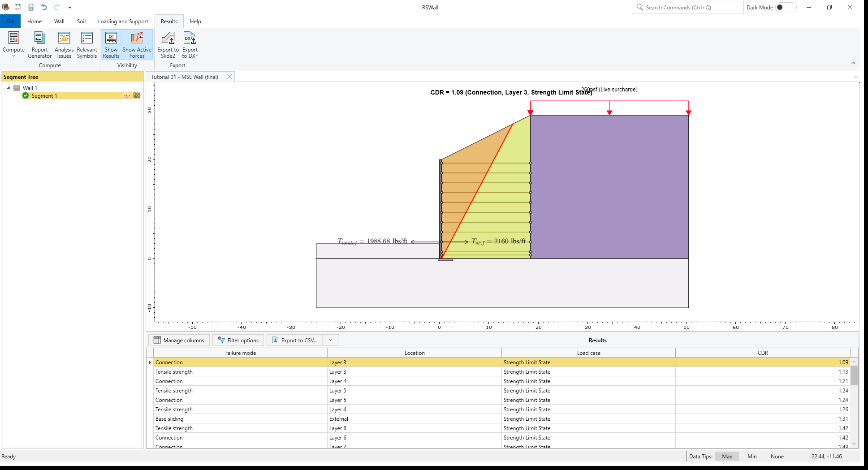Click the Print icon in the quick access toolbar
Image resolution: width=868 pixels, height=470 pixels.
click(x=31, y=7)
